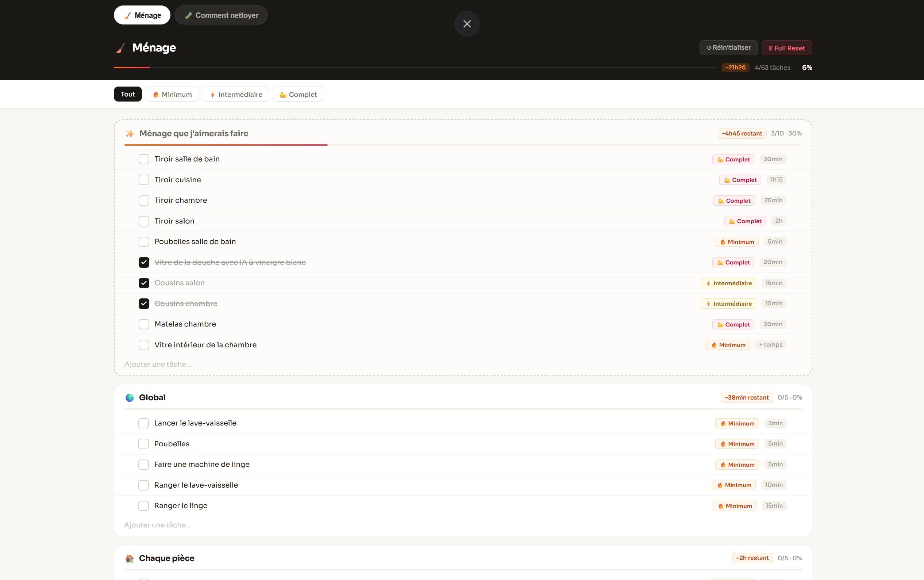Click the 2h duration on Tiroir salon
Image resolution: width=924 pixels, height=580 pixels.
point(779,221)
